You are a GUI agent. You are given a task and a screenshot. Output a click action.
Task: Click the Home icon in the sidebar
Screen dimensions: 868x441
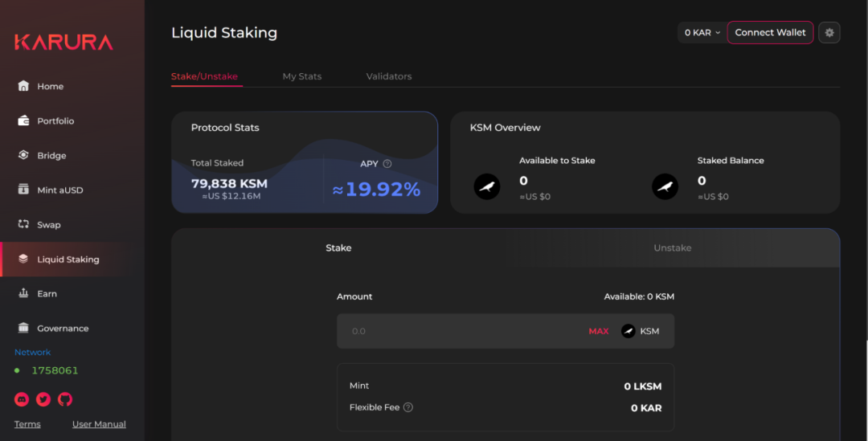click(x=23, y=86)
